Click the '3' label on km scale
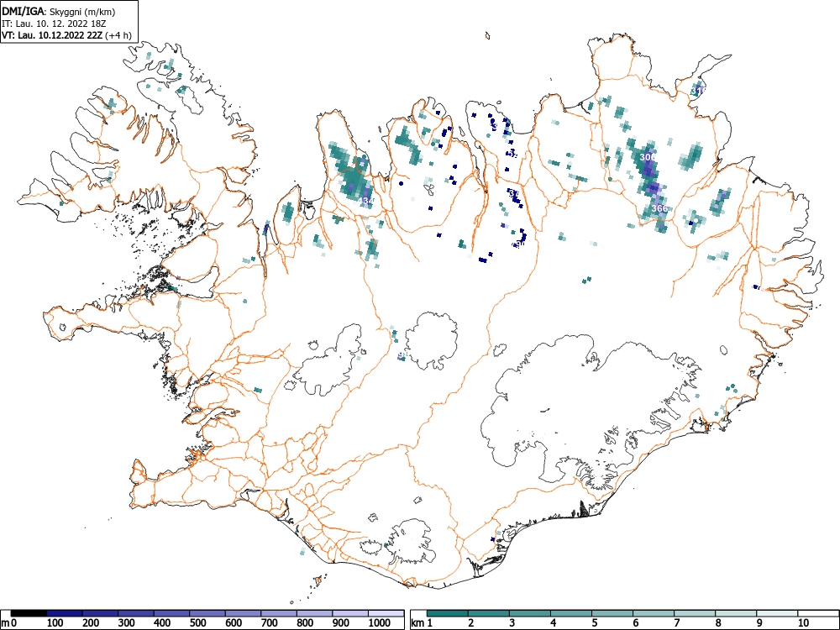The height and width of the screenshot is (630, 840). coord(512,623)
